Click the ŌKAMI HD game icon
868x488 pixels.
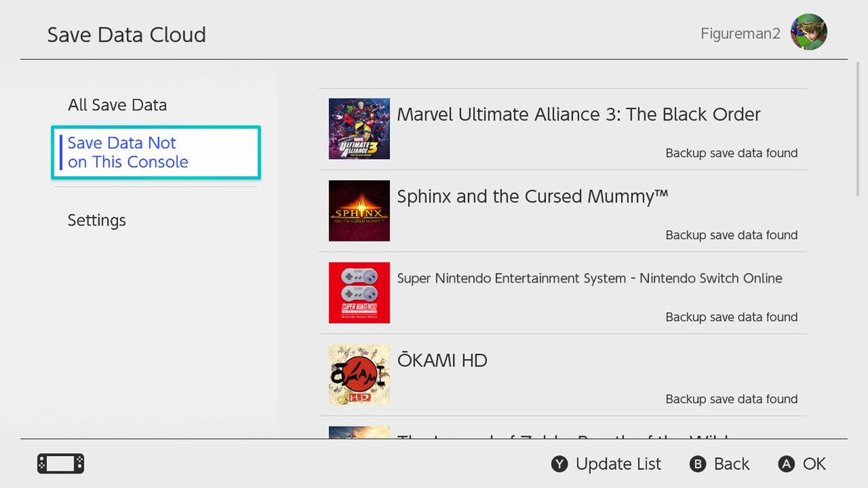[359, 374]
